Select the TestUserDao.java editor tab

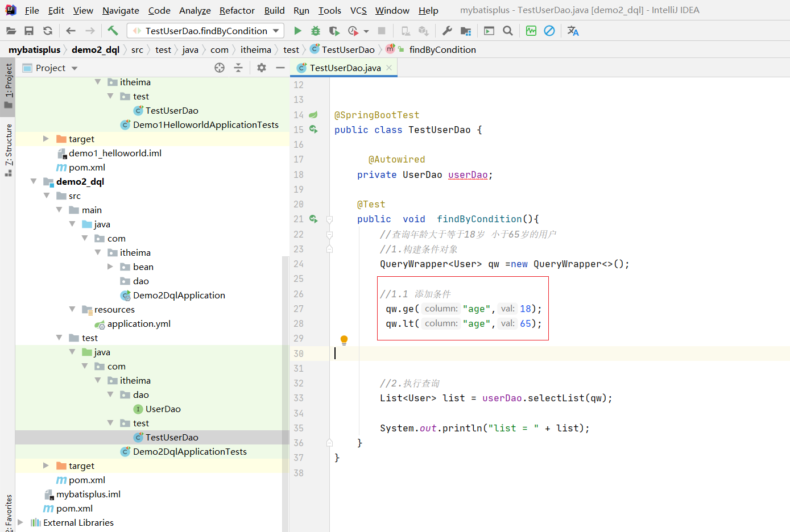click(345, 68)
